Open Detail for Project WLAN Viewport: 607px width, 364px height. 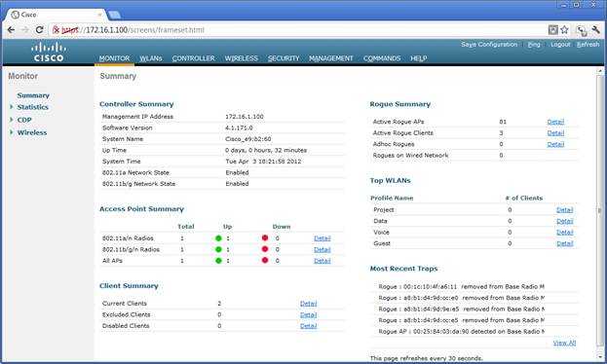pos(565,210)
